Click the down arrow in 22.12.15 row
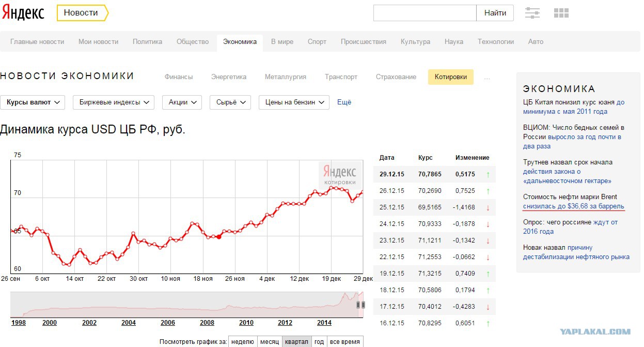The height and width of the screenshot is (347, 644). (x=488, y=257)
